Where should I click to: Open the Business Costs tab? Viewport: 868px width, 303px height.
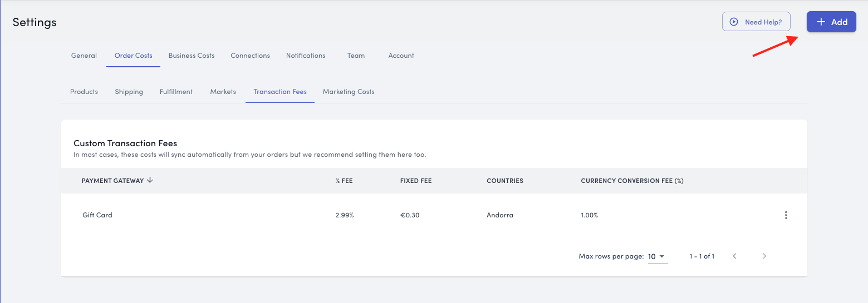[192, 56]
